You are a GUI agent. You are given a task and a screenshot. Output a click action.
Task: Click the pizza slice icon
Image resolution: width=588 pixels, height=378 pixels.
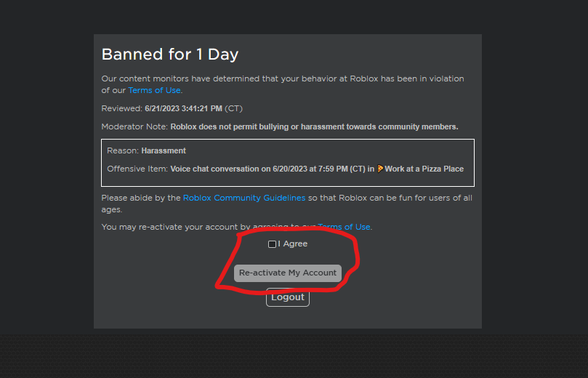[380, 169]
